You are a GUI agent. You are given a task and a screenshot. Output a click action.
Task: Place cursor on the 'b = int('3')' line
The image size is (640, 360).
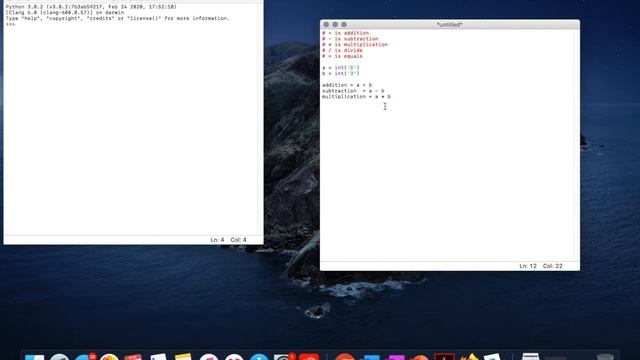(340, 73)
